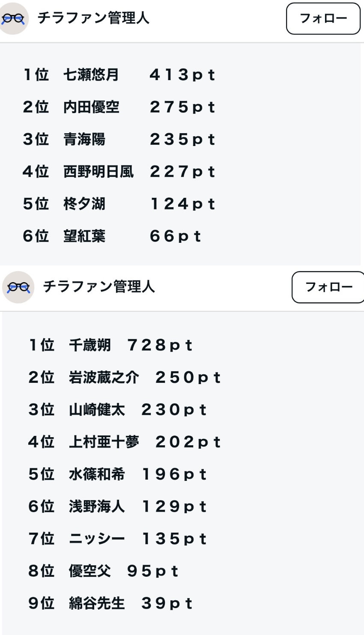Image resolution: width=364 pixels, height=635 pixels.
Task: Click the 4位 西野明日風 227pt entry
Action: (119, 172)
